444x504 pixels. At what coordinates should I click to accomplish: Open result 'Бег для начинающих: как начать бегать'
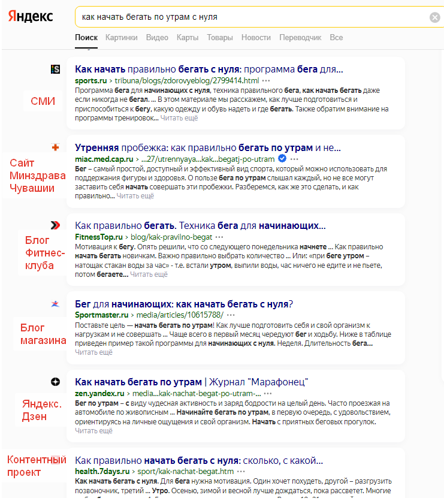tap(184, 304)
